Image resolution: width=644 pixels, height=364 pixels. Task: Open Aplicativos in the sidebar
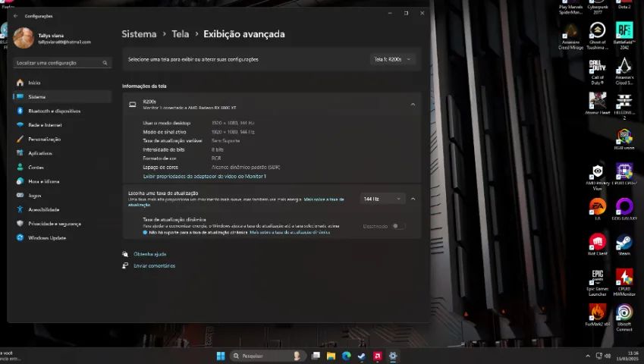coord(62,153)
